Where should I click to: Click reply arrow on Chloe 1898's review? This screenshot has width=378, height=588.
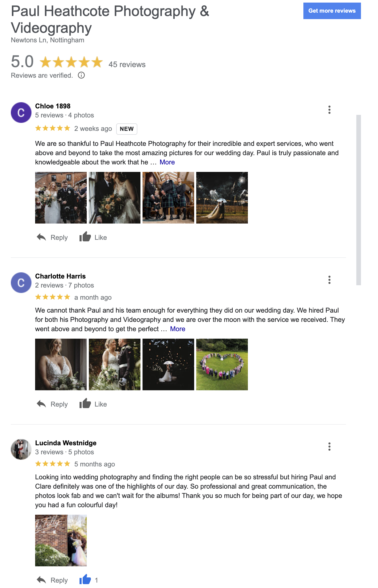[x=41, y=237]
